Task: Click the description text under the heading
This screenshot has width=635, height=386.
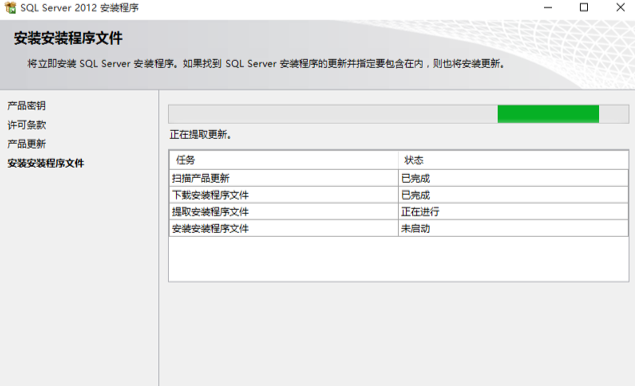Action: coord(266,64)
